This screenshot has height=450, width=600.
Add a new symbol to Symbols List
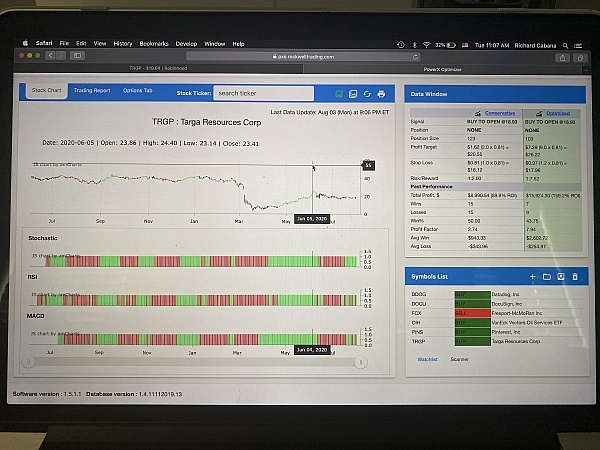click(x=533, y=276)
